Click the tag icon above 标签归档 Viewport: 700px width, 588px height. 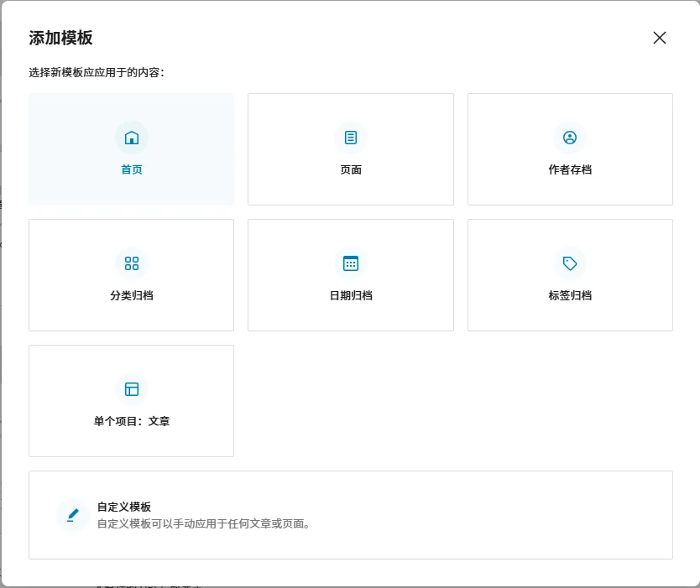[x=570, y=263]
